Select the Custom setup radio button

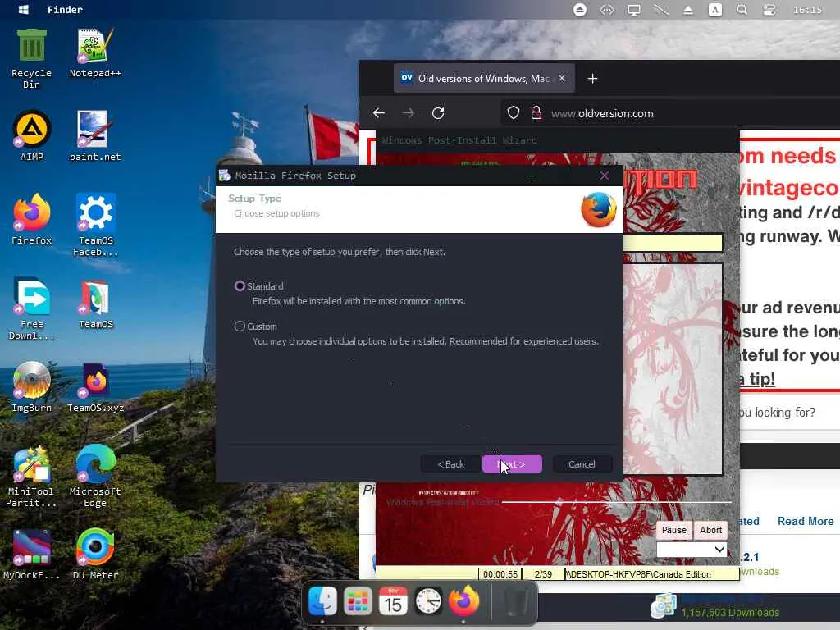pos(240,326)
